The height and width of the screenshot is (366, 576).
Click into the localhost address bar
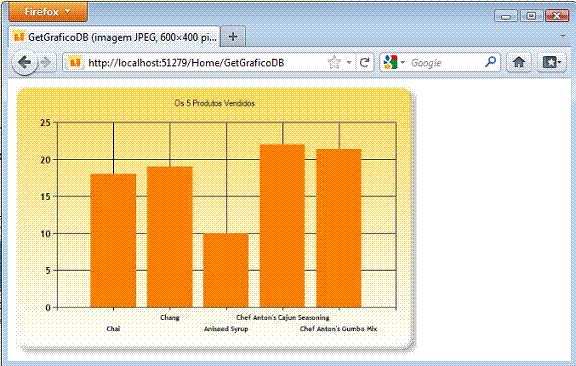click(206, 62)
